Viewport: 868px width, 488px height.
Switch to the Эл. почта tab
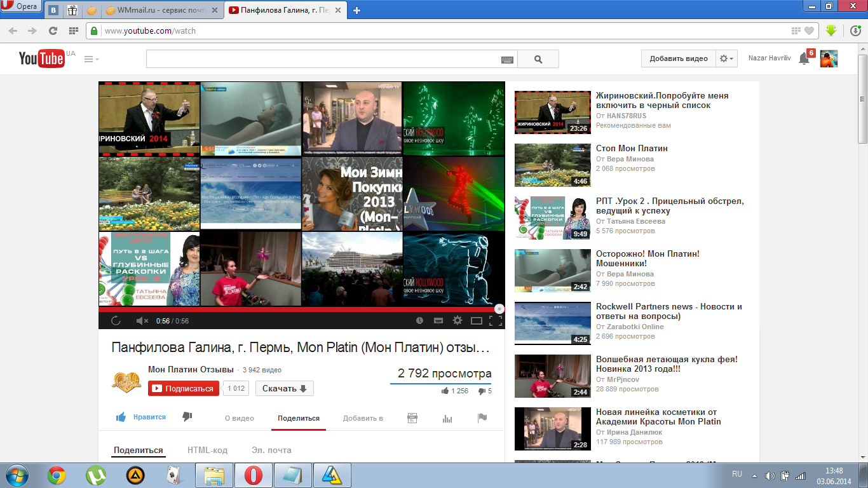(x=271, y=450)
